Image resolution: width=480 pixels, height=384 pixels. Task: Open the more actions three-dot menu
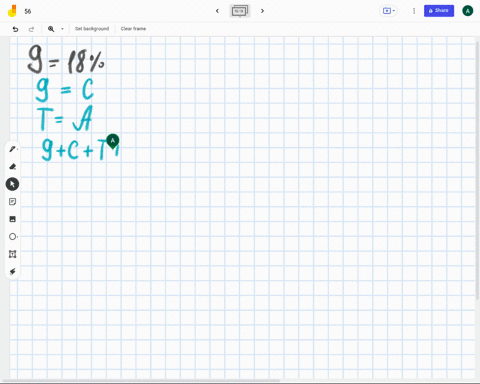click(x=414, y=11)
